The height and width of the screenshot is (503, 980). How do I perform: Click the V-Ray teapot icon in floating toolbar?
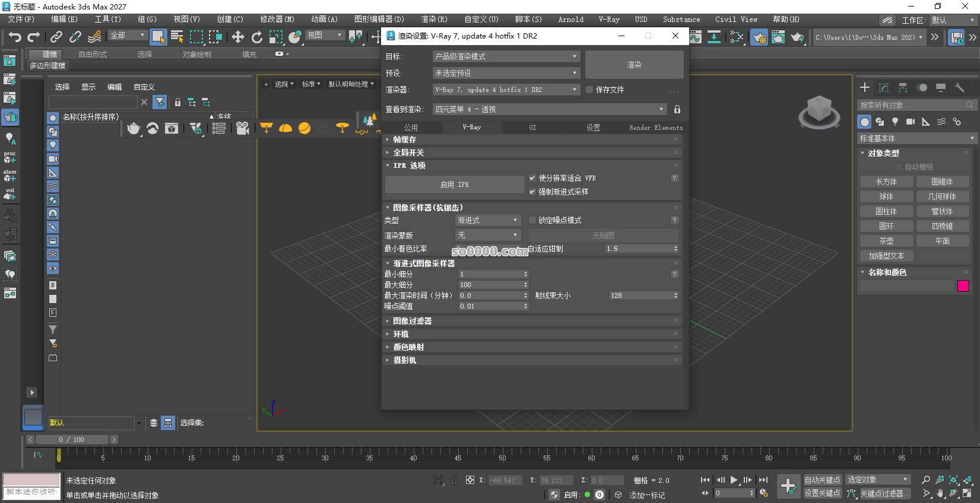[134, 128]
